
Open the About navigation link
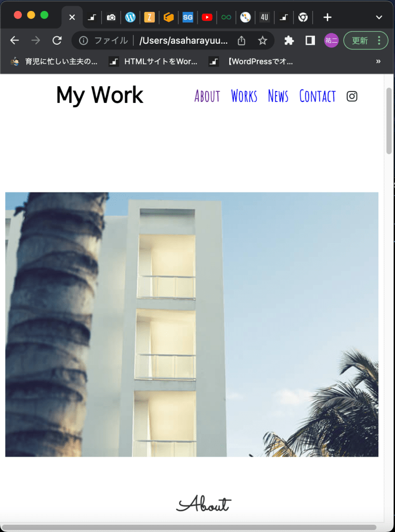[x=207, y=96]
